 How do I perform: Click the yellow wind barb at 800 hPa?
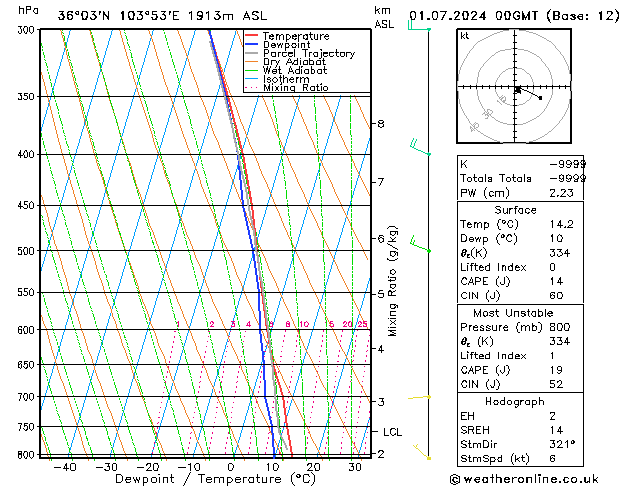(422, 452)
